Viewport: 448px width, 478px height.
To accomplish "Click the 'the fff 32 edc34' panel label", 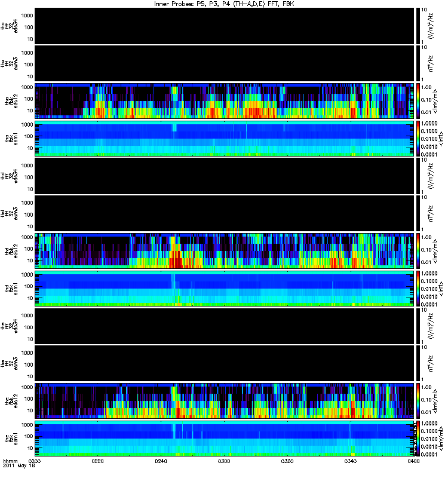I will click(9, 326).
